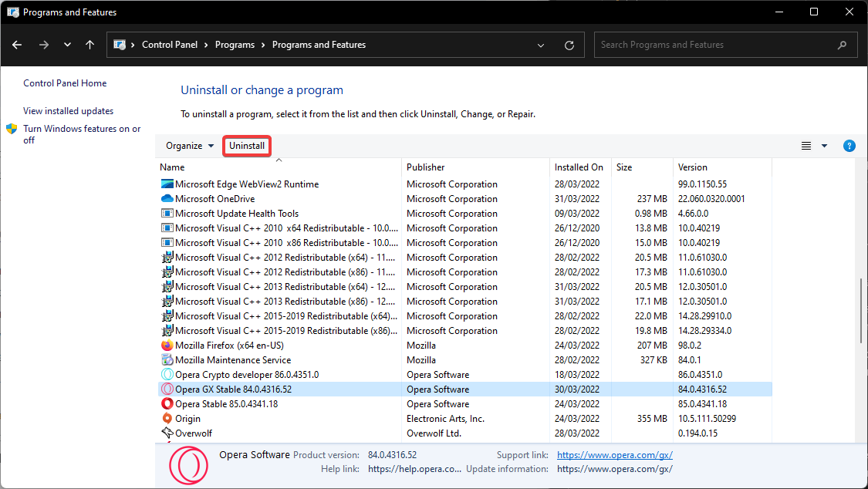
Task: Click the Uninstall button
Action: pyautogui.click(x=247, y=145)
